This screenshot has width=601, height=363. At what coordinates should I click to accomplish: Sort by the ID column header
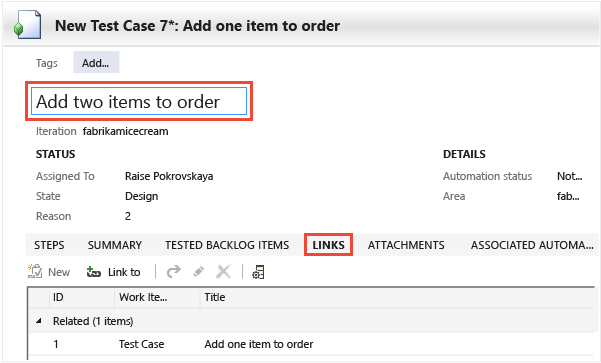pos(82,297)
